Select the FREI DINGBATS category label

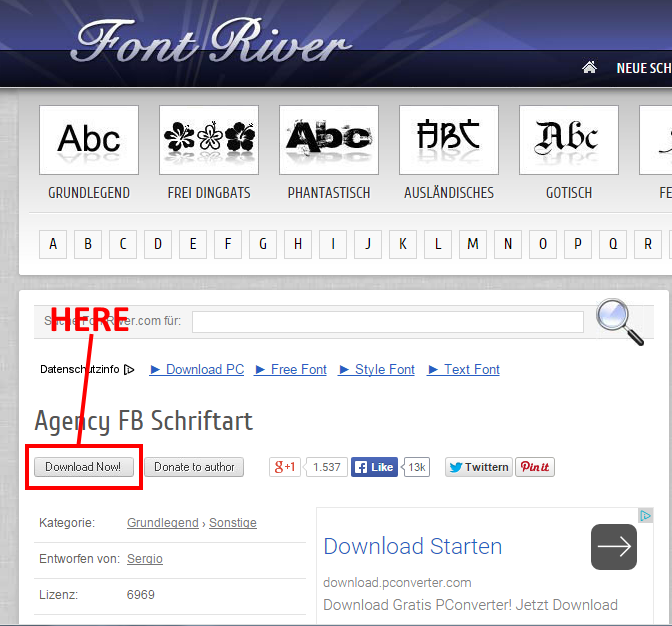[209, 193]
